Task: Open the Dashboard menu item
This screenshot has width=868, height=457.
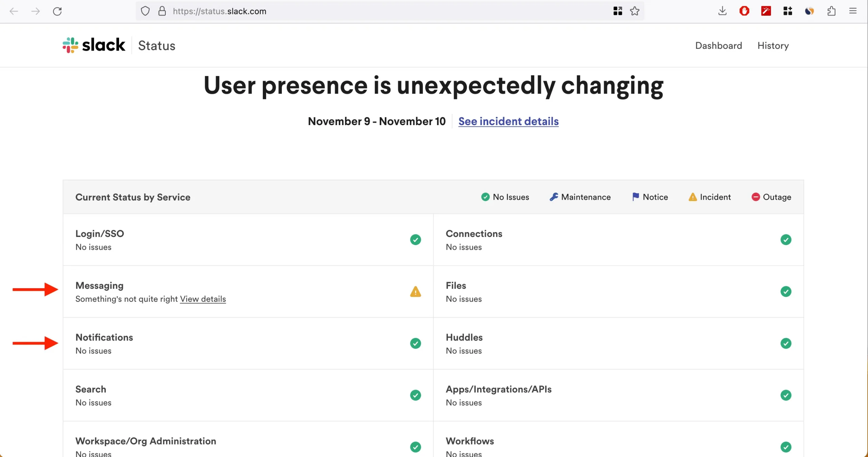Action: click(x=718, y=46)
